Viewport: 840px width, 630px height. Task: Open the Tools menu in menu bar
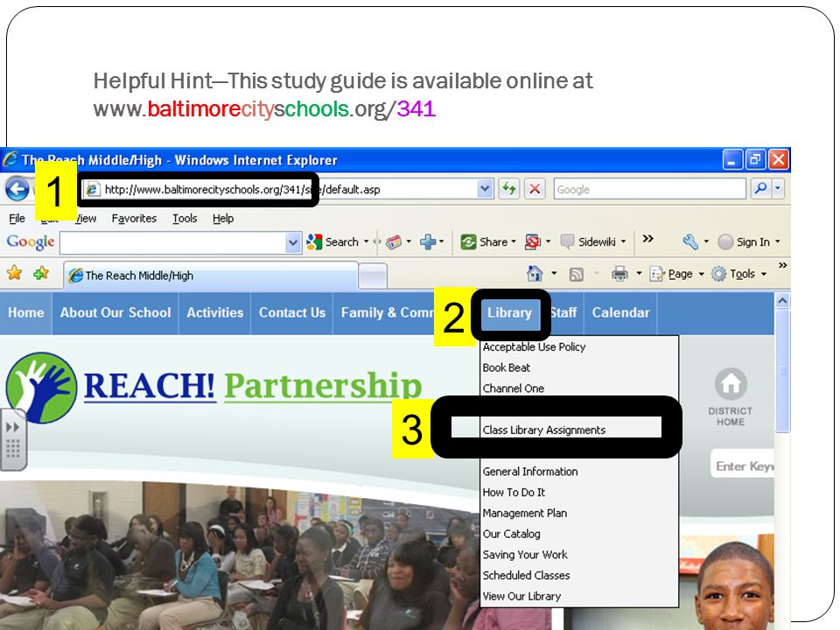tap(185, 219)
